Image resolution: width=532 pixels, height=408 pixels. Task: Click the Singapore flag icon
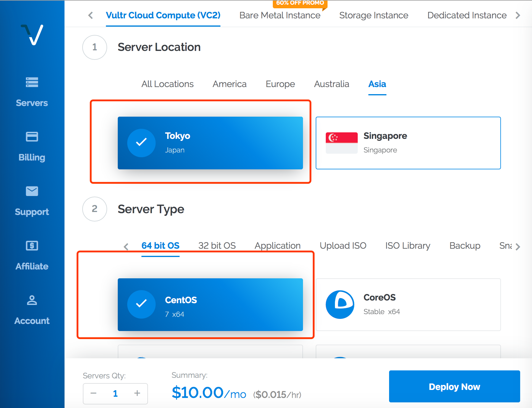tap(341, 143)
